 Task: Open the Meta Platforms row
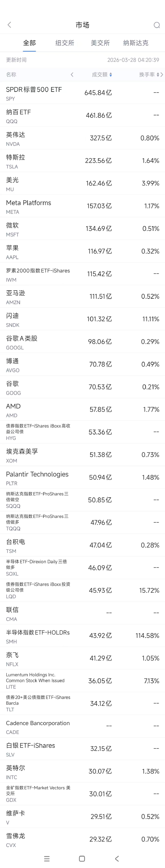82,206
